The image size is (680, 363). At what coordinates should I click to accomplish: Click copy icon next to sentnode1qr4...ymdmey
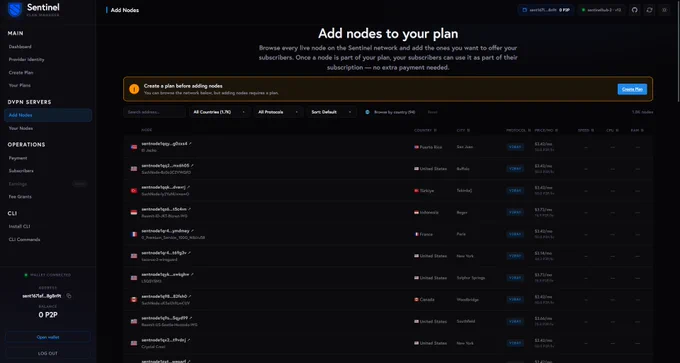[x=193, y=230]
